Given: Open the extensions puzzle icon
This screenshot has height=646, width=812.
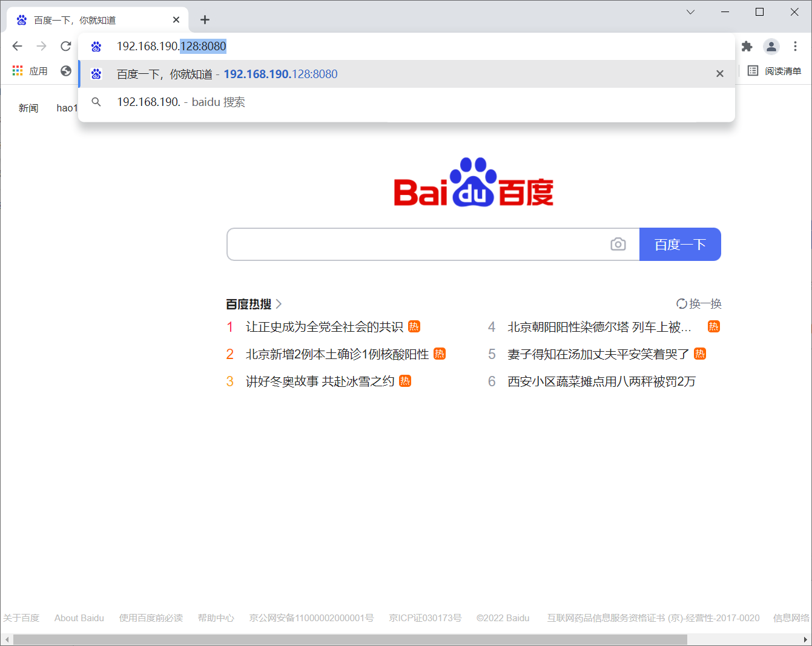Looking at the screenshot, I should pyautogui.click(x=747, y=46).
